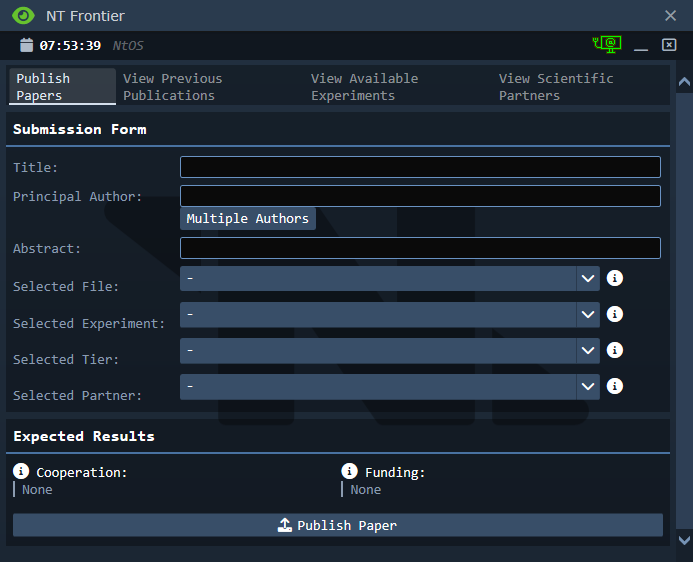Click the info icon beside Selected Tier

[x=615, y=350]
